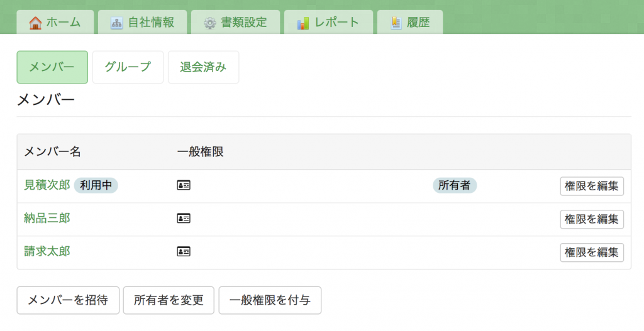Image resolution: width=644 pixels, height=331 pixels.
Task: Open the レポート navigation tab
Action: click(x=328, y=22)
